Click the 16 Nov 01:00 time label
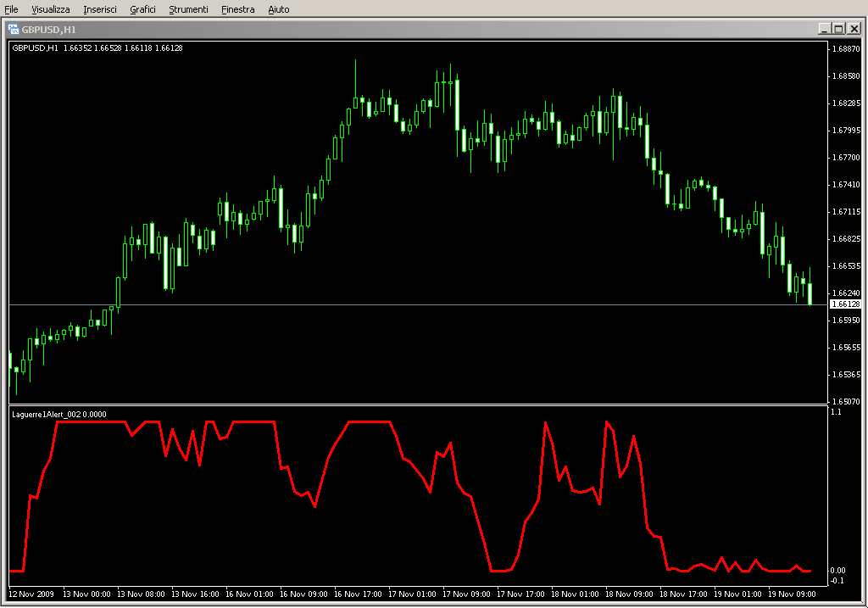Viewport: 868px width, 608px height. (249, 594)
